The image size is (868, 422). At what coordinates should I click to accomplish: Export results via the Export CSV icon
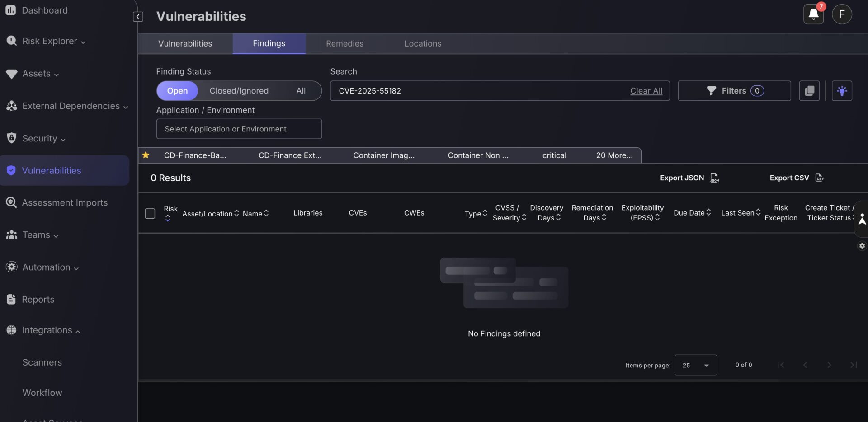click(x=819, y=178)
